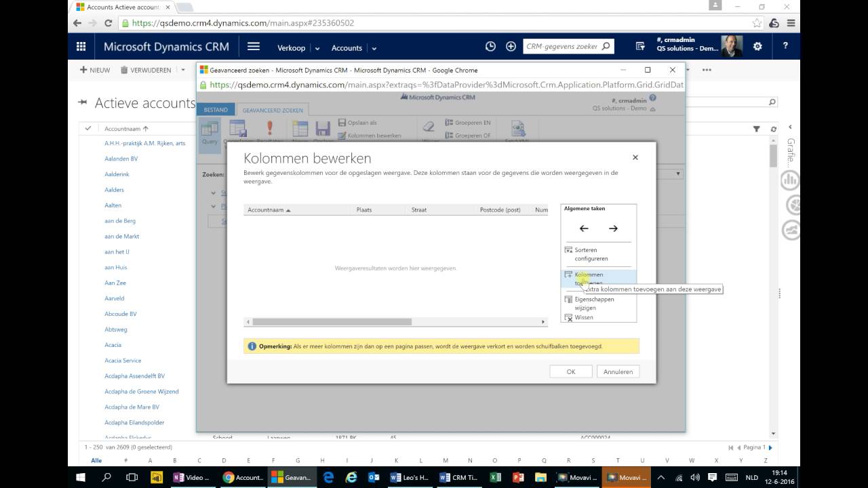Screen dimensions: 868x488
Task: Reload the page in Chrome
Action: pos(108,22)
